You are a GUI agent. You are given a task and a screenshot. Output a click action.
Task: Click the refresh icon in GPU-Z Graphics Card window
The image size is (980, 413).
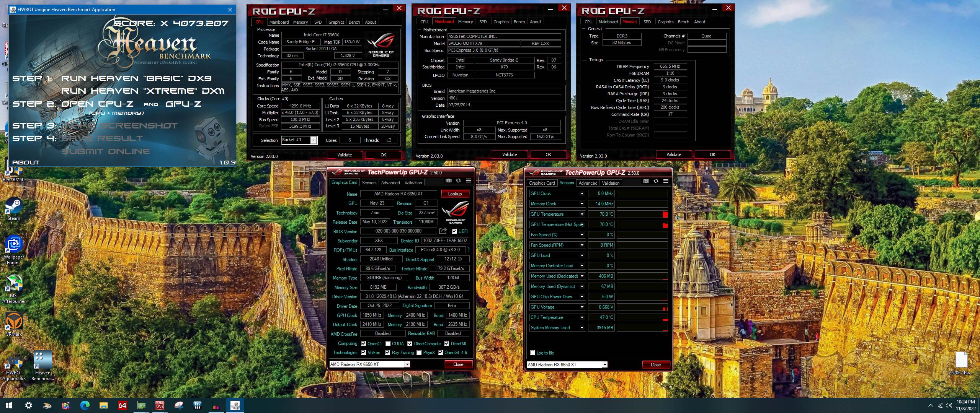point(458,181)
